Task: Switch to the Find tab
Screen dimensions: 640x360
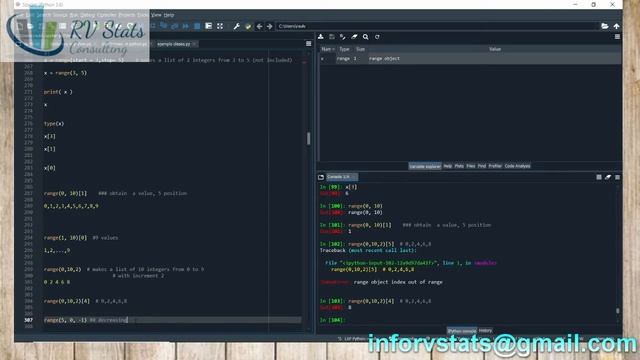Action: tap(482, 166)
